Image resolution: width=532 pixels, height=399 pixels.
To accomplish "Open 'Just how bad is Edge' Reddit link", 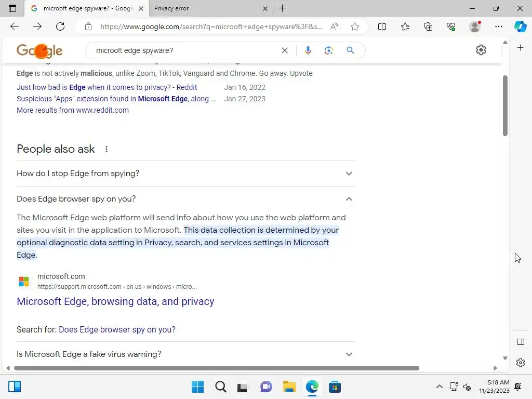I will [x=107, y=87].
